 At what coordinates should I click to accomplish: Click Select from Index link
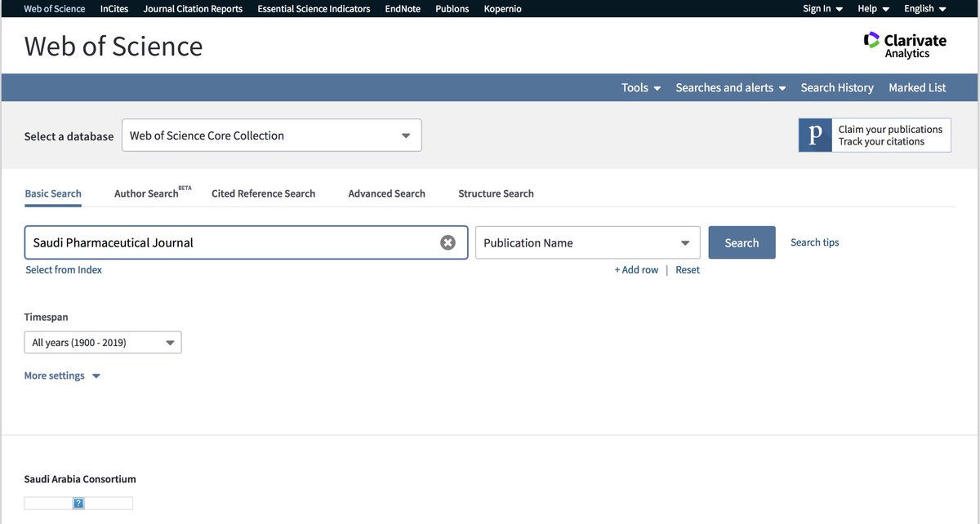64,270
